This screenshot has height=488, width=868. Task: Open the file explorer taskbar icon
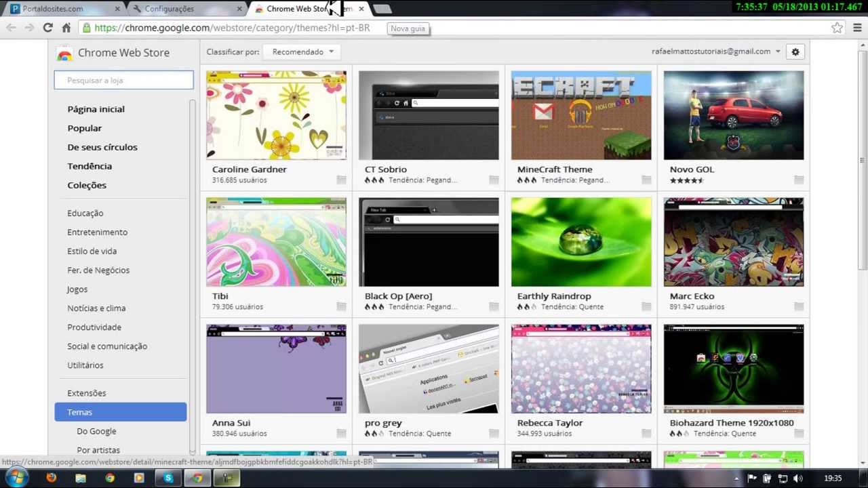81,478
